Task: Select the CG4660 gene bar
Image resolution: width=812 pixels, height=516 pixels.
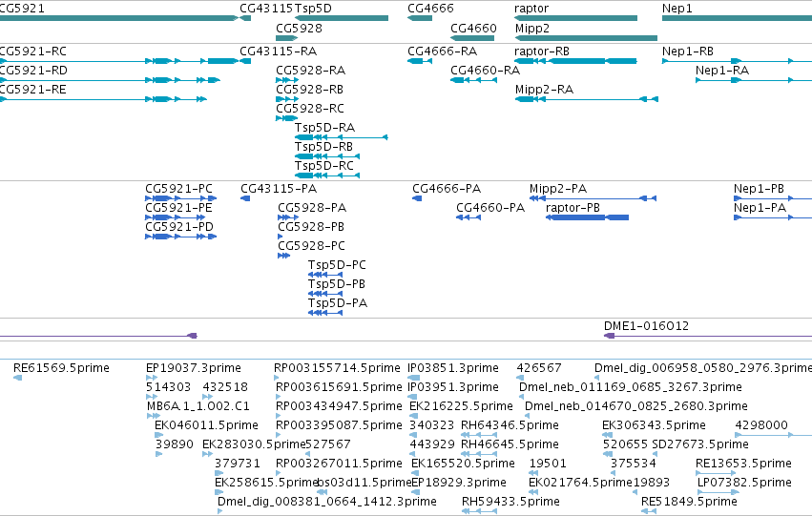Action: pyautogui.click(x=472, y=38)
